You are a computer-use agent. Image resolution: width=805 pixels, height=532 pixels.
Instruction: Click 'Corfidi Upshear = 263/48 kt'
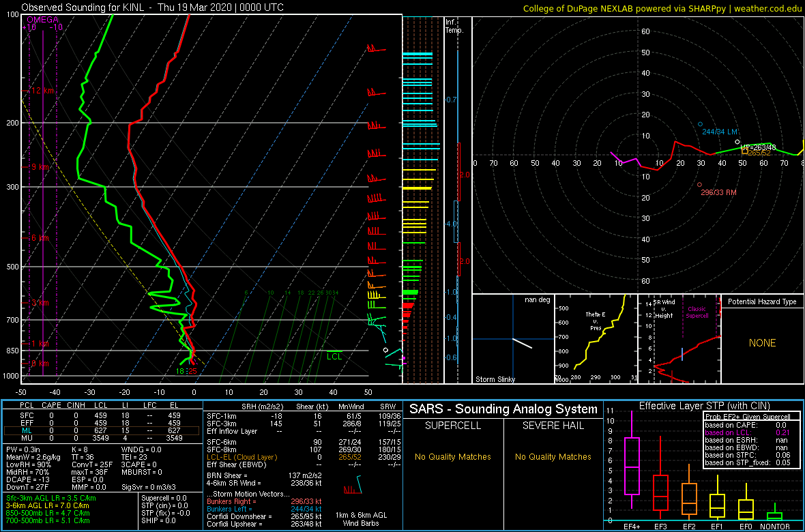click(264, 524)
